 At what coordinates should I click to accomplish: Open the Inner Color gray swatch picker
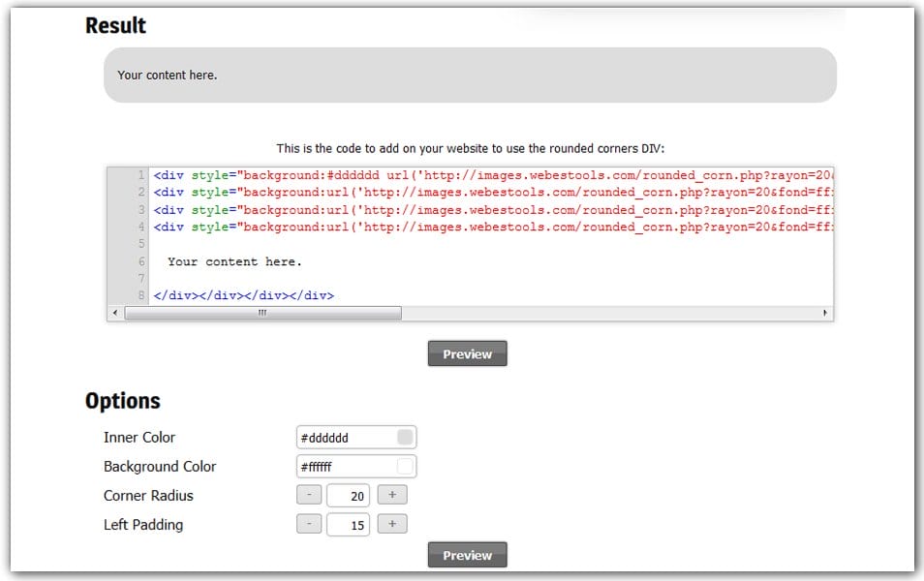[x=405, y=438]
